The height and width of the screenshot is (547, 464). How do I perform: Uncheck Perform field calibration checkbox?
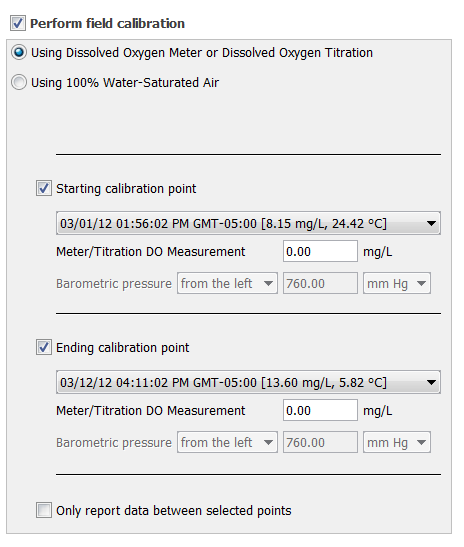coord(18,23)
